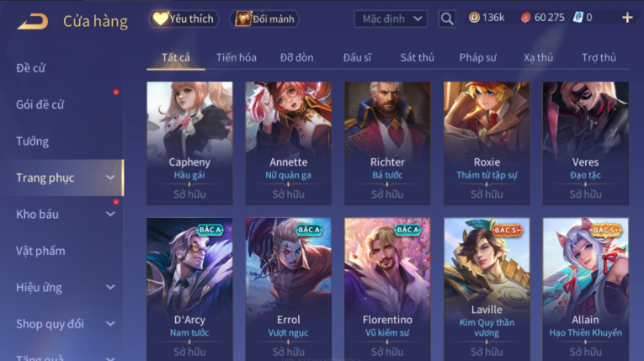Select the Capheny Hầu gái skin card
Image resolution: width=644 pixels, height=361 pixels.
189,143
